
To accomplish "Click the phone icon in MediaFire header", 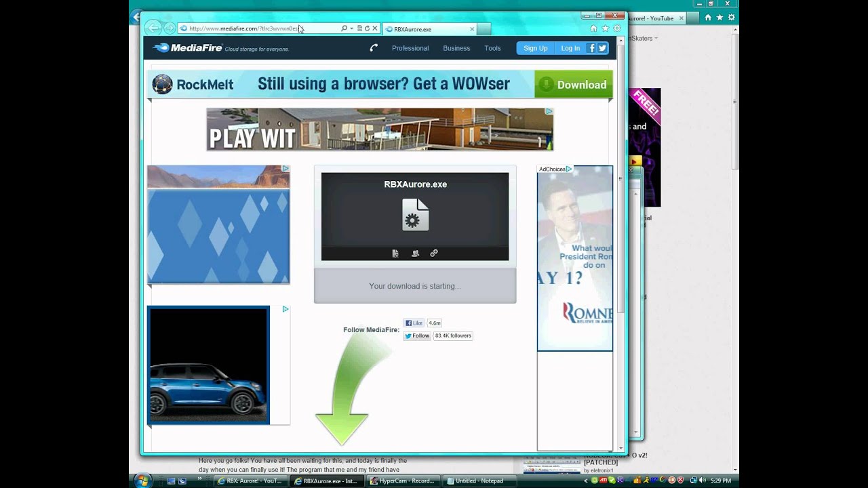I will 374,48.
